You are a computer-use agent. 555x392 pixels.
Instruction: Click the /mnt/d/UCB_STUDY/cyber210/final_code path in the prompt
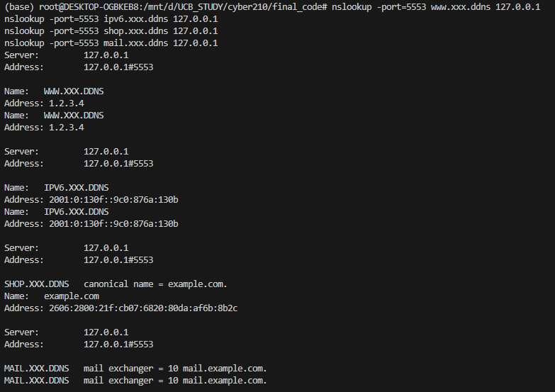click(x=237, y=6)
